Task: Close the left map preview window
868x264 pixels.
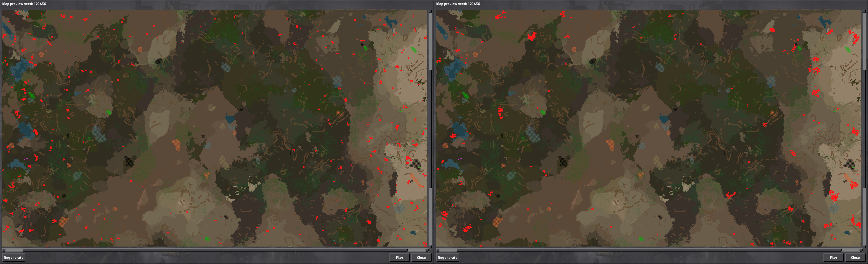Action: (x=421, y=258)
